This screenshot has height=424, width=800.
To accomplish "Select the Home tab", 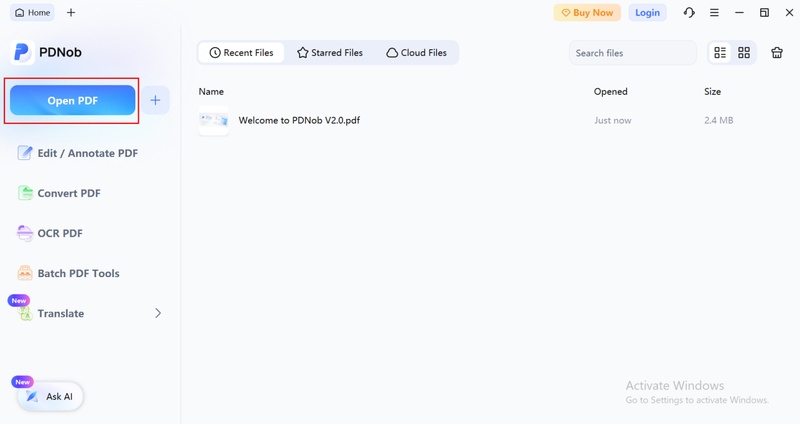I will pos(32,13).
